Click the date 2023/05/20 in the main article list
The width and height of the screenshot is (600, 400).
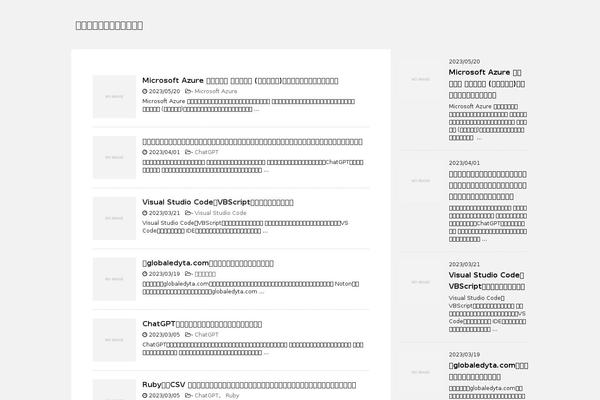[x=164, y=91]
